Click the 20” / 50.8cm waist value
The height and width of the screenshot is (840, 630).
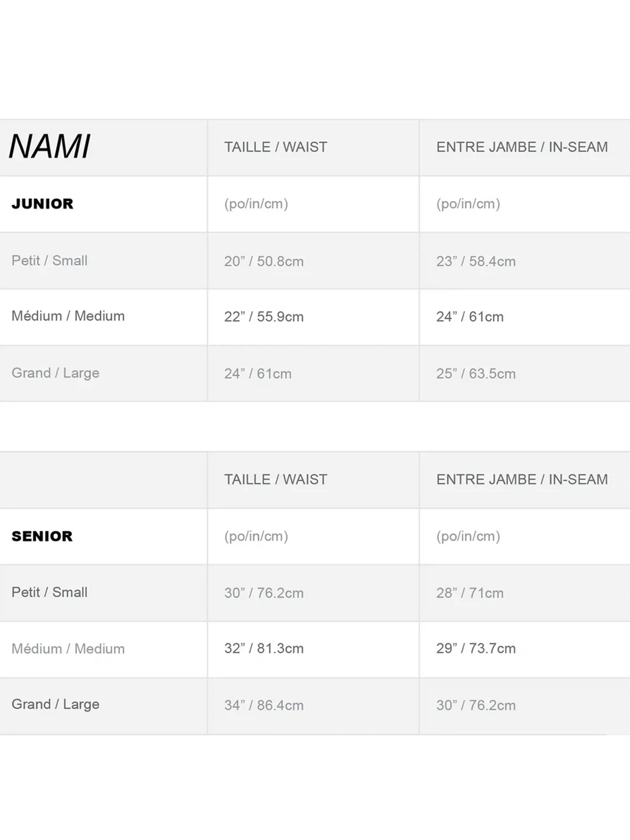click(264, 261)
